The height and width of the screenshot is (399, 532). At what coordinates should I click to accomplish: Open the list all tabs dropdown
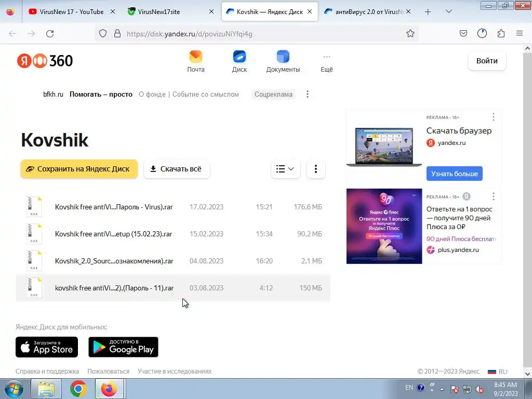coord(448,12)
